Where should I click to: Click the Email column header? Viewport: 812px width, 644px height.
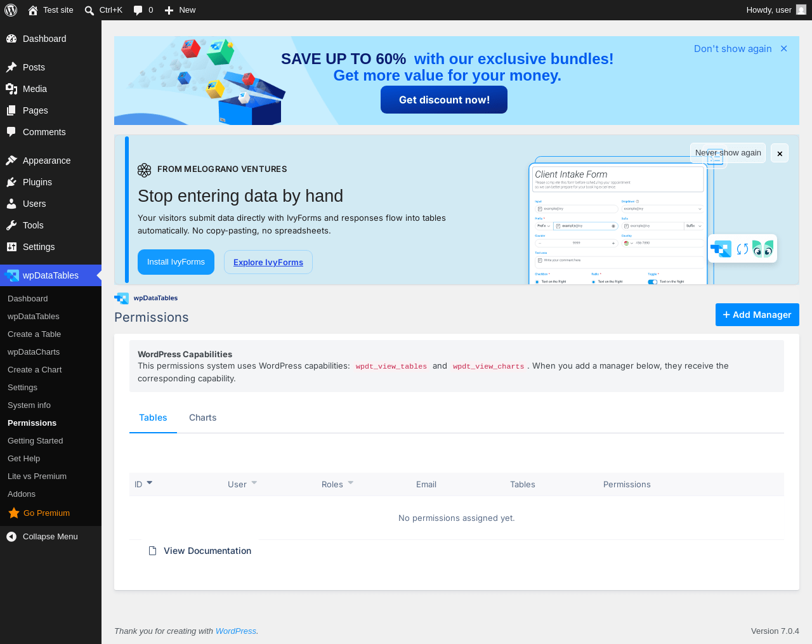click(426, 485)
